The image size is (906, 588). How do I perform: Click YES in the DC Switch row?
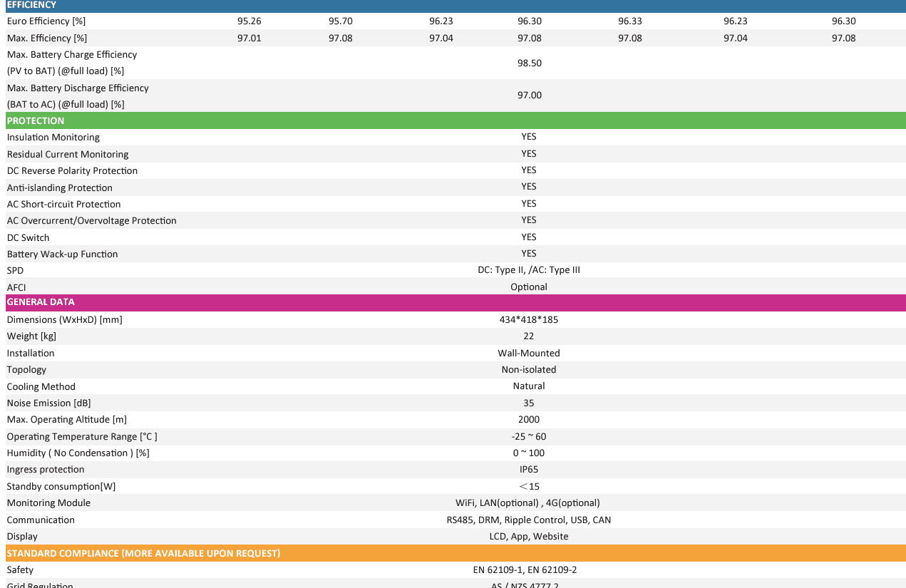[x=529, y=237]
